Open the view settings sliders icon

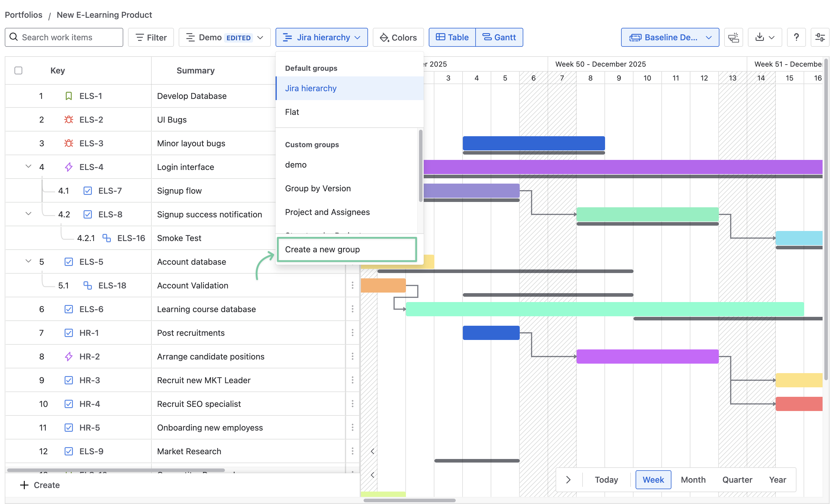[x=820, y=37]
